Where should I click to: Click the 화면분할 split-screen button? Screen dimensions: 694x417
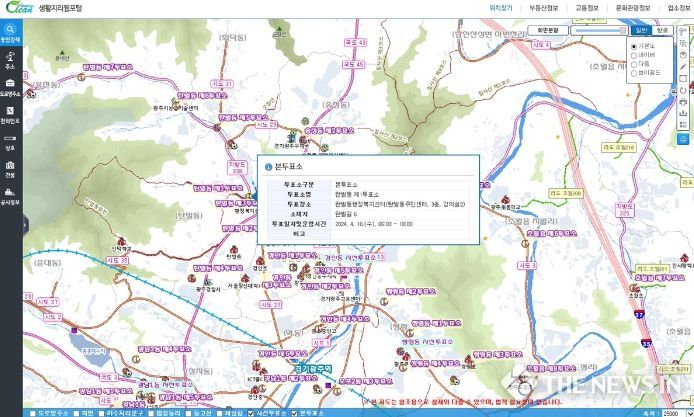pyautogui.click(x=547, y=30)
